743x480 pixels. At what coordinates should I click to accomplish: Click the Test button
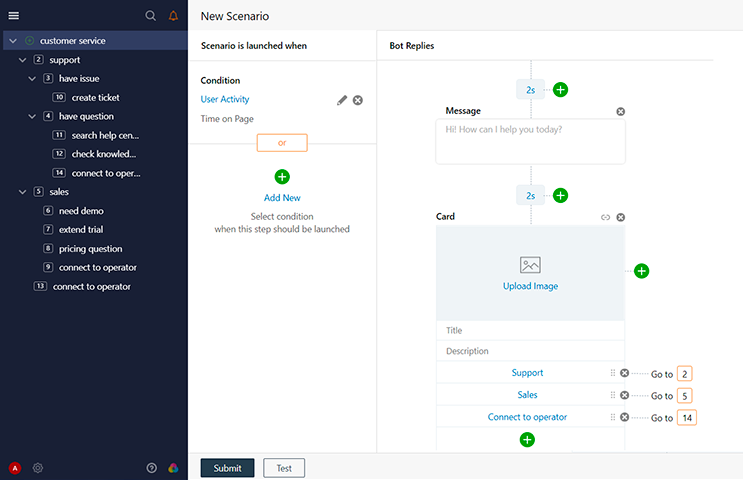pos(284,468)
